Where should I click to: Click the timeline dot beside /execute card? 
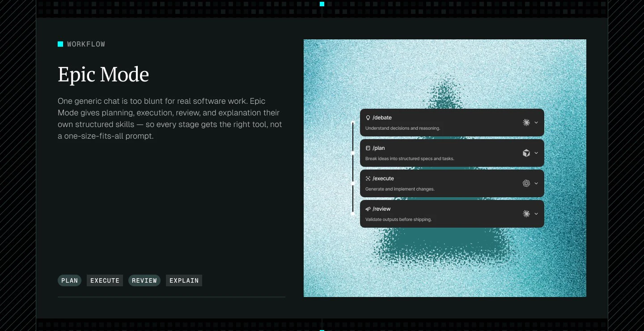click(x=353, y=183)
